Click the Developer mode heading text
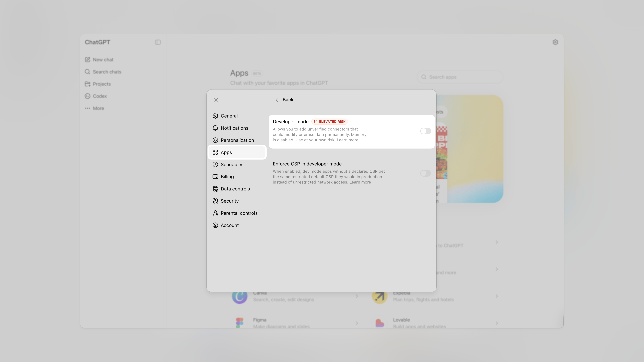 pyautogui.click(x=291, y=122)
